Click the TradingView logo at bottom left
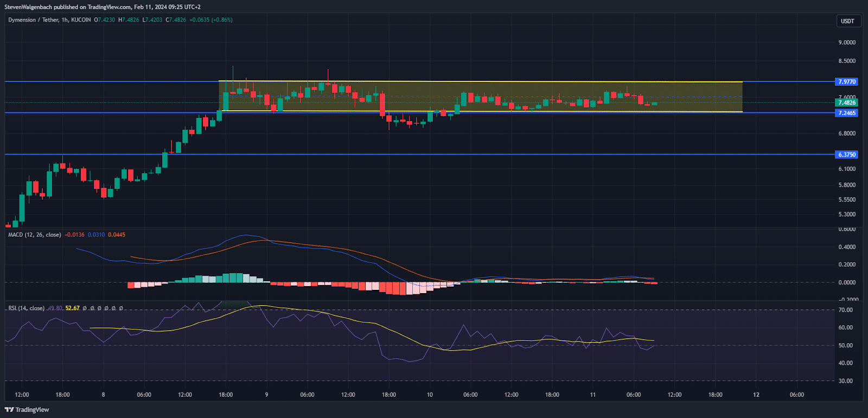Image resolution: width=868 pixels, height=418 pixels. coord(27,410)
